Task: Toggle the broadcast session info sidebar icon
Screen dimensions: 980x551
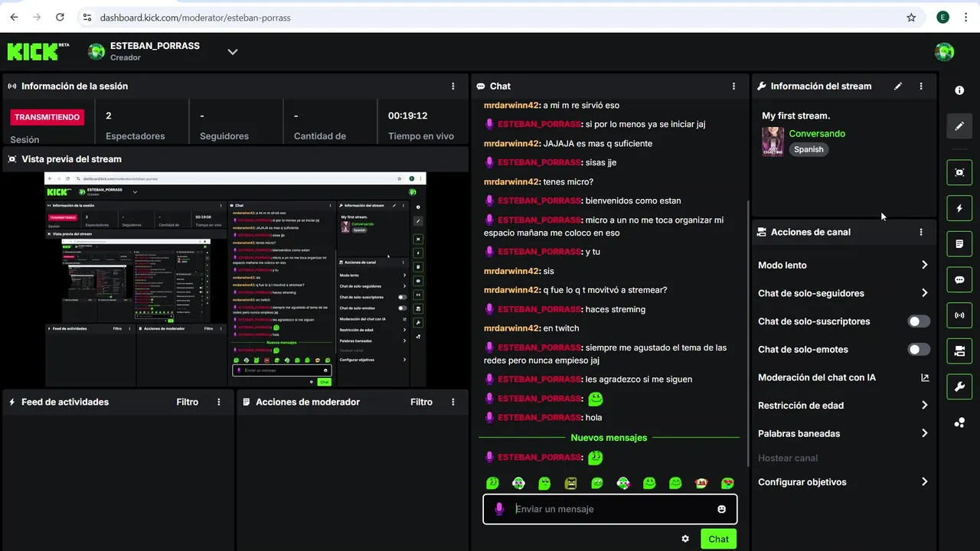Action: pyautogui.click(x=959, y=315)
